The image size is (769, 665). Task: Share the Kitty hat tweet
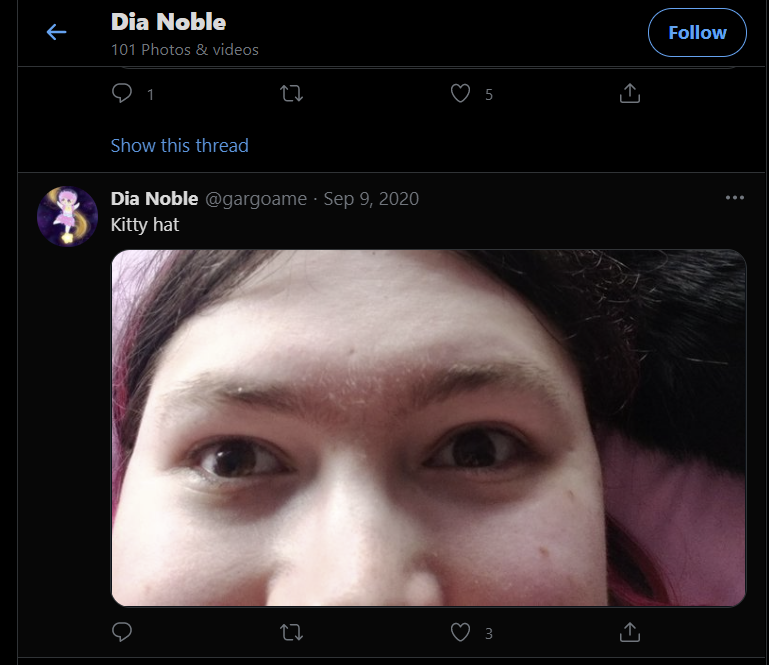click(x=630, y=632)
